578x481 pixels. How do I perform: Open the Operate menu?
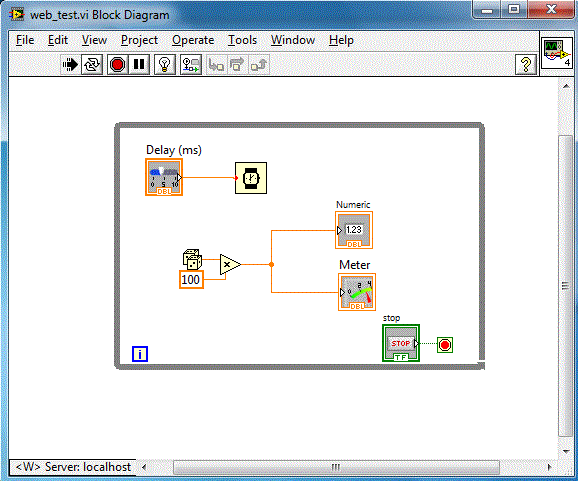click(193, 40)
